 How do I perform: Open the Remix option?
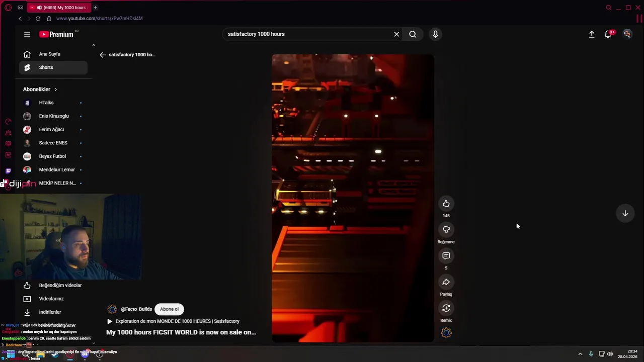click(x=446, y=308)
